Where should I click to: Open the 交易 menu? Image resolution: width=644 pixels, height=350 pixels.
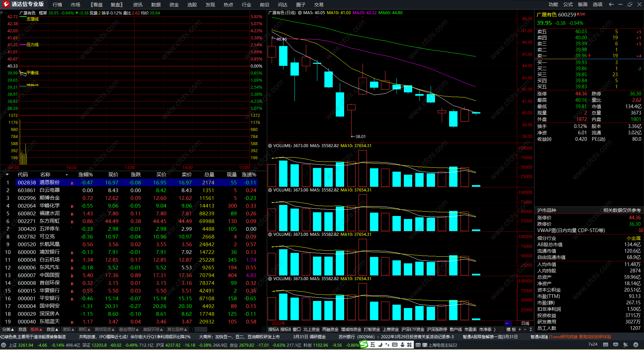point(319,5)
